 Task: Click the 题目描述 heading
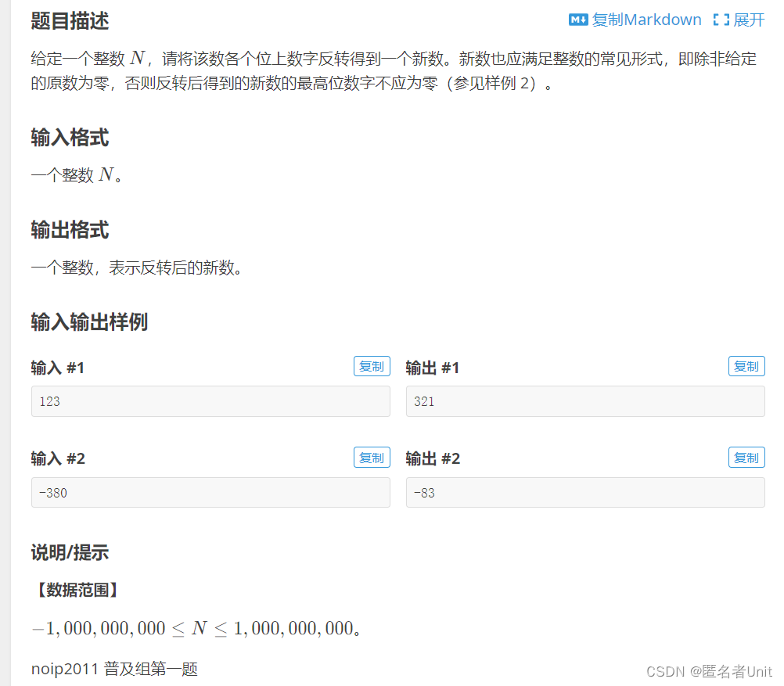pos(70,21)
